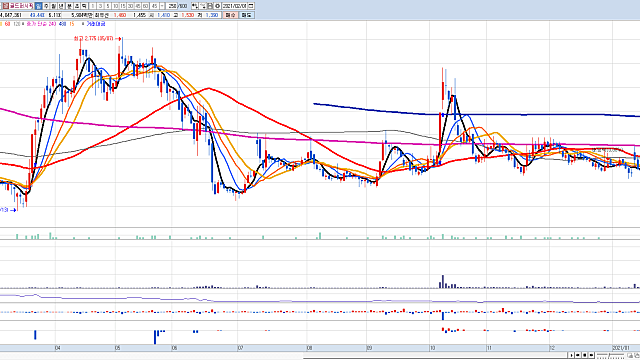Click the blue 가중평균 legend label
The width and height of the screenshot is (640, 360).
pyautogui.click(x=96, y=24)
